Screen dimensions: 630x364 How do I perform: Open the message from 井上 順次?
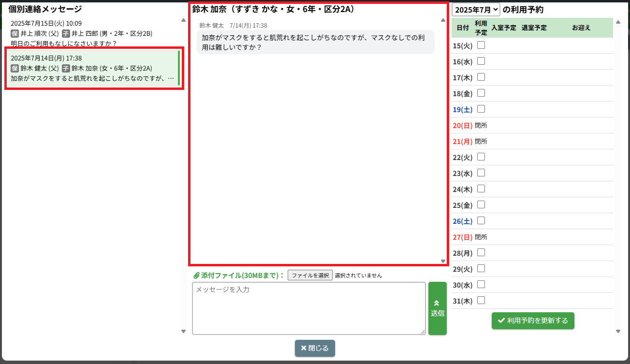[x=92, y=33]
